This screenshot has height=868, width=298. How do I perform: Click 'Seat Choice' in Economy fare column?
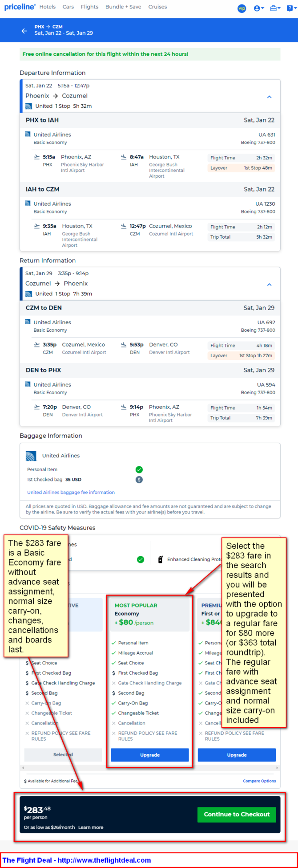(x=131, y=663)
